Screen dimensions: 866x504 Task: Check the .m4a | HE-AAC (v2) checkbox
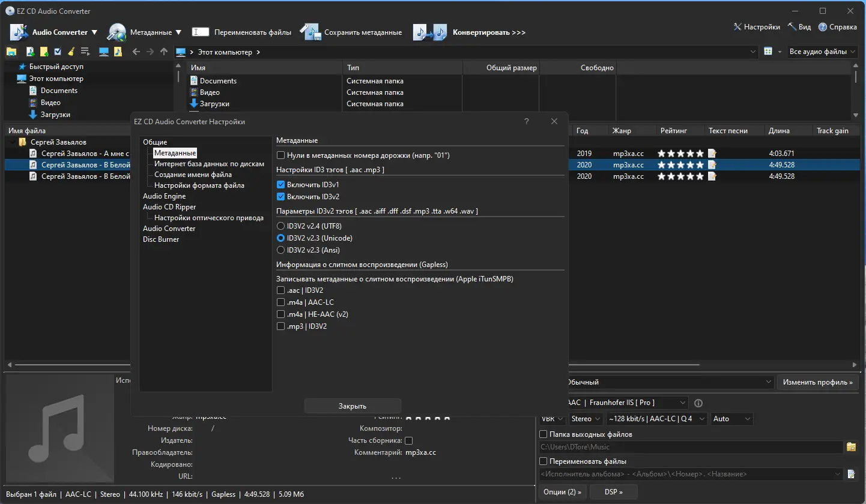[x=280, y=314]
